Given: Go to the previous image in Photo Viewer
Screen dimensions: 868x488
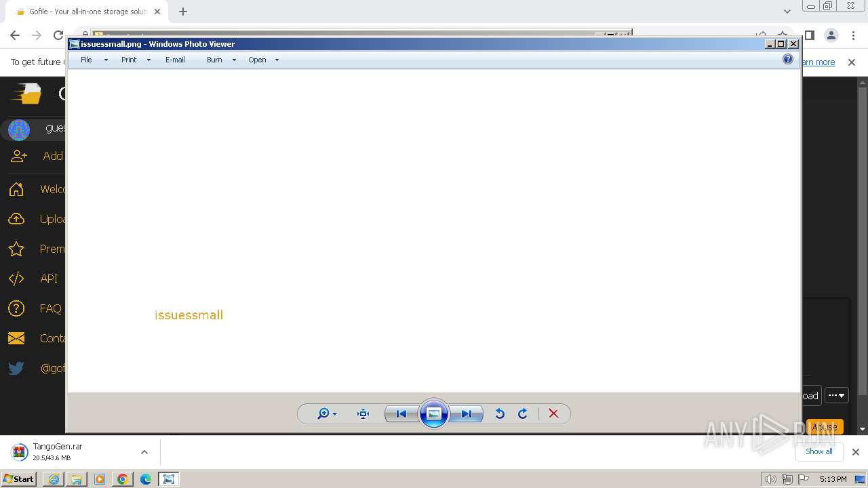Looking at the screenshot, I should tap(401, 413).
